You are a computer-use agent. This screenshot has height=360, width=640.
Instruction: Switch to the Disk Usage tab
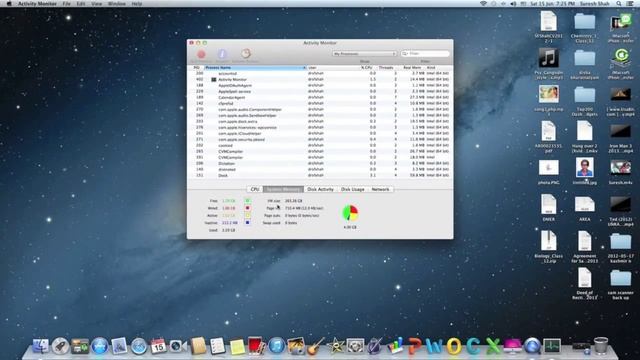(x=353, y=189)
